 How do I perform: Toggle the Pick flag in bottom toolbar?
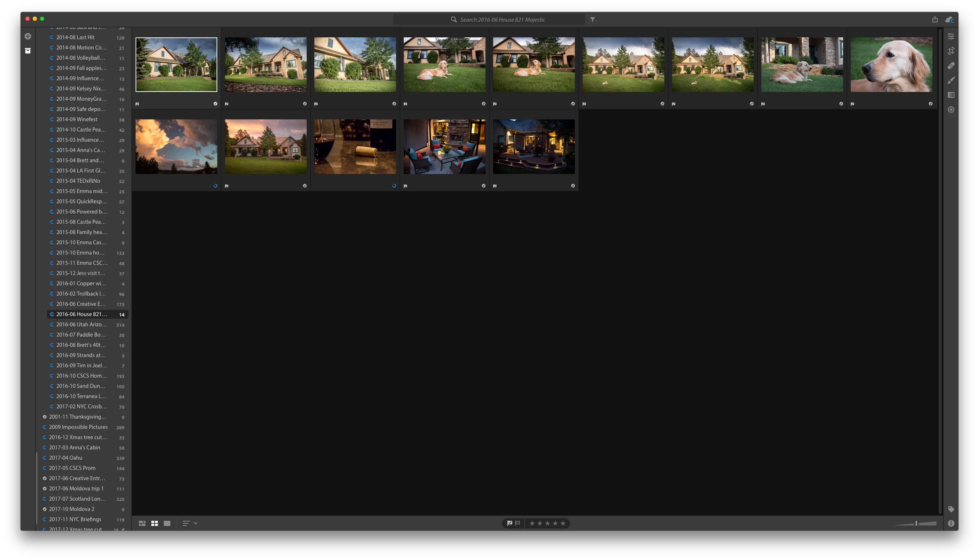point(509,523)
